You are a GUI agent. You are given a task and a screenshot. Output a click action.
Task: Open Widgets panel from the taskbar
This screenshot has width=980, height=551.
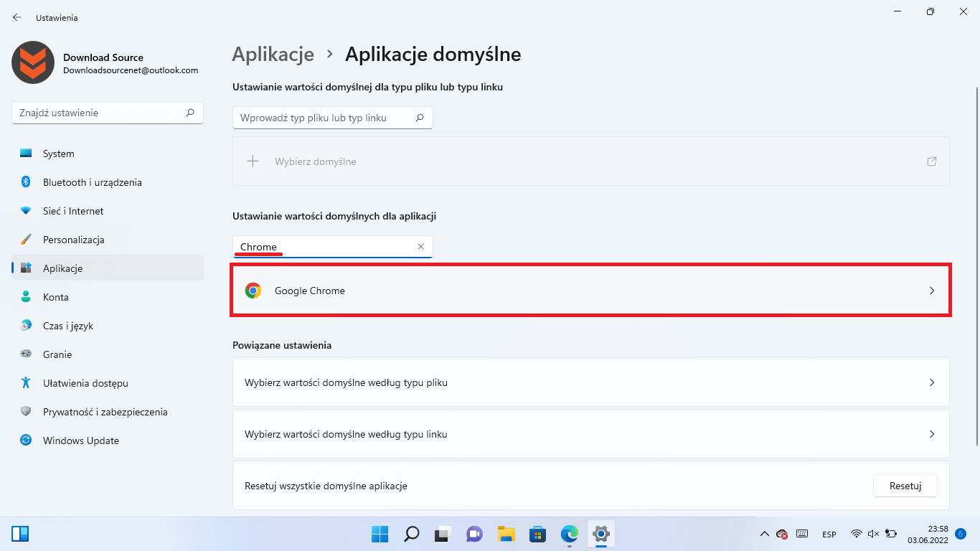point(20,534)
